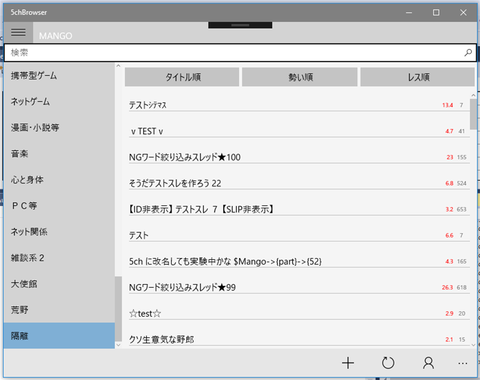The image size is (480, 380).
Task: Open the 【ID非表示】テストスレ 7 thread
Action: 299,209
